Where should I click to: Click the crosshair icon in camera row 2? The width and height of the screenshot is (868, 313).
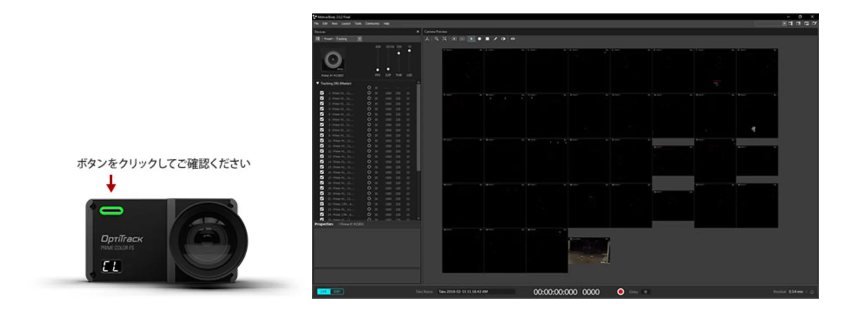coord(369,98)
